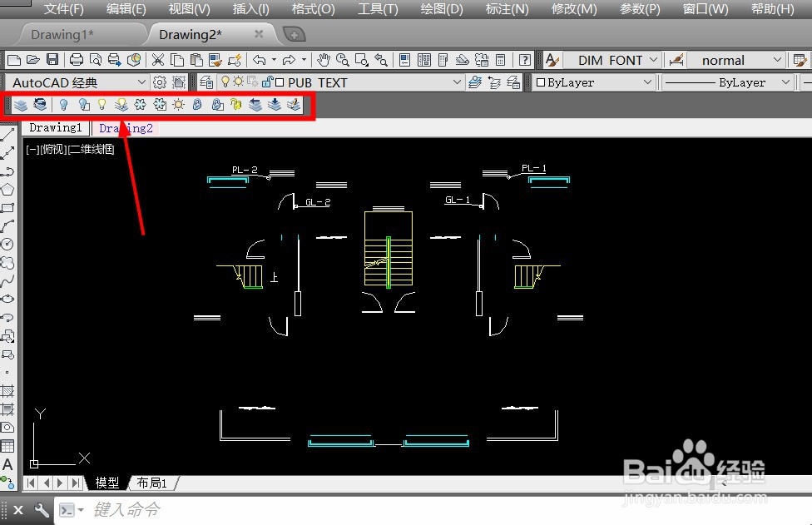812x525 pixels.
Task: Open Text Style manager icon
Action: tap(552, 60)
